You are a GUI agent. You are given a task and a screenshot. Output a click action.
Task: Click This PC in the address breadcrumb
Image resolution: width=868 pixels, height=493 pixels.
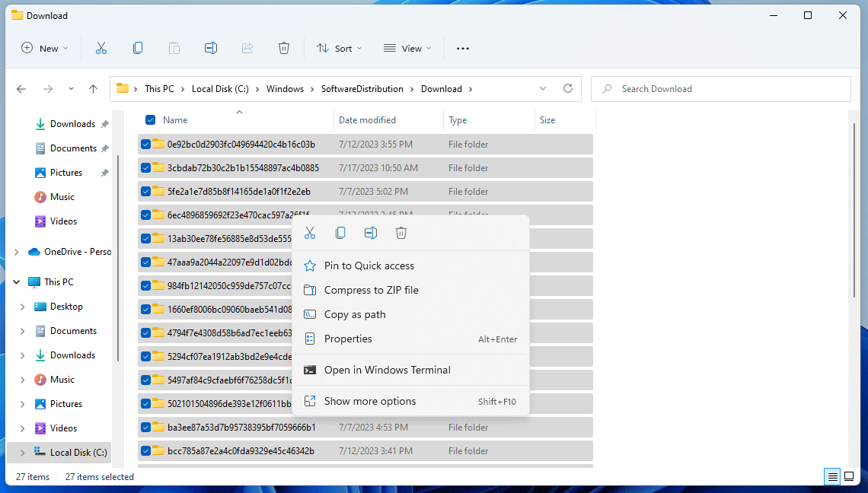(x=159, y=88)
